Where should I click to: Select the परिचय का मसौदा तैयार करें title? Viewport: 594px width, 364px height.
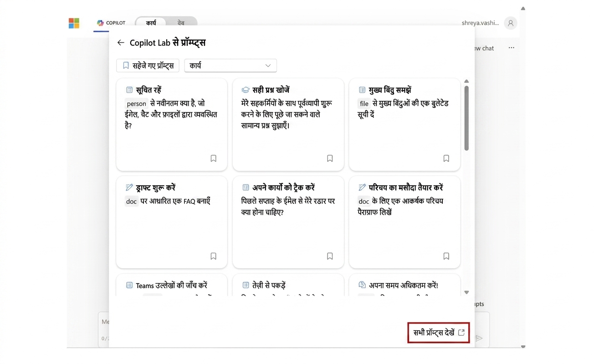point(406,187)
